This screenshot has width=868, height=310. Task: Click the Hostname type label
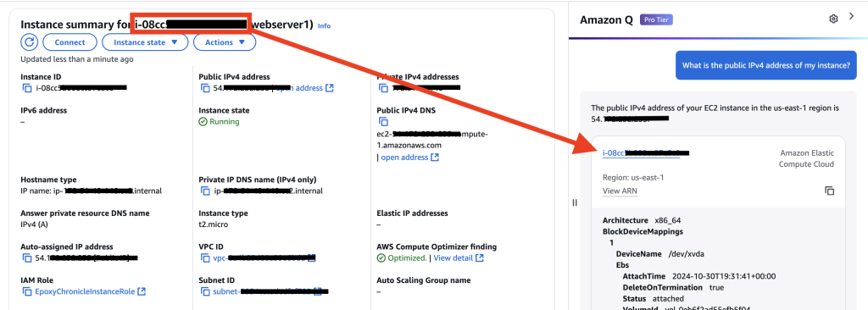coord(48,180)
